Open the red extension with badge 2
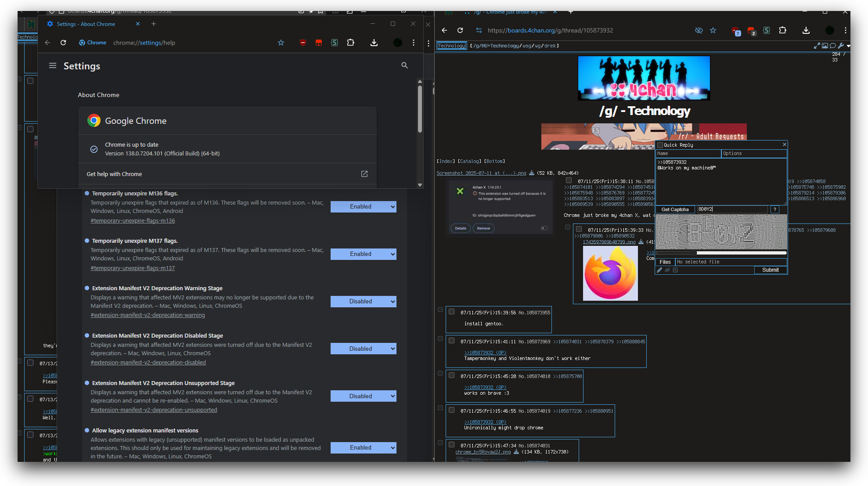This screenshot has height=486, width=868. tap(752, 31)
